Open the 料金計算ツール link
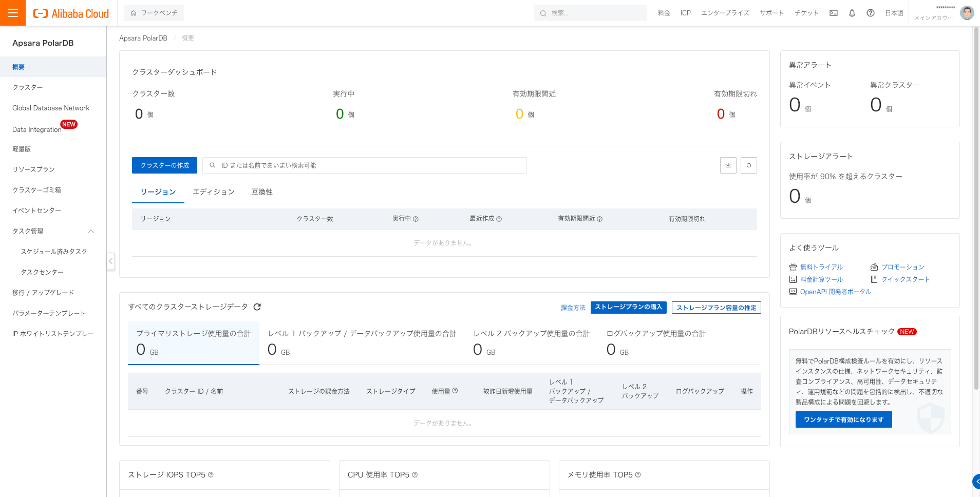Screen dimensions: 980x497 (821, 279)
